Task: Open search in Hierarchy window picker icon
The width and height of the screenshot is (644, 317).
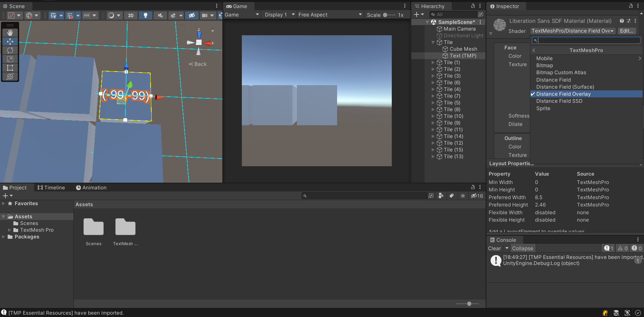Action: tap(481, 14)
